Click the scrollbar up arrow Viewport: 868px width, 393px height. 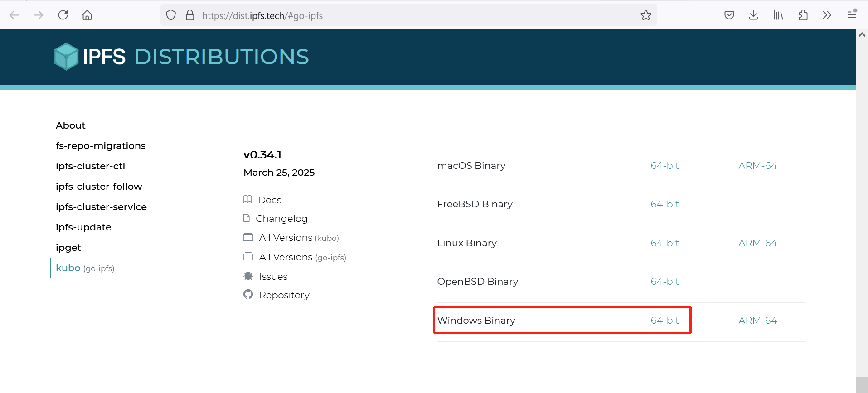862,35
